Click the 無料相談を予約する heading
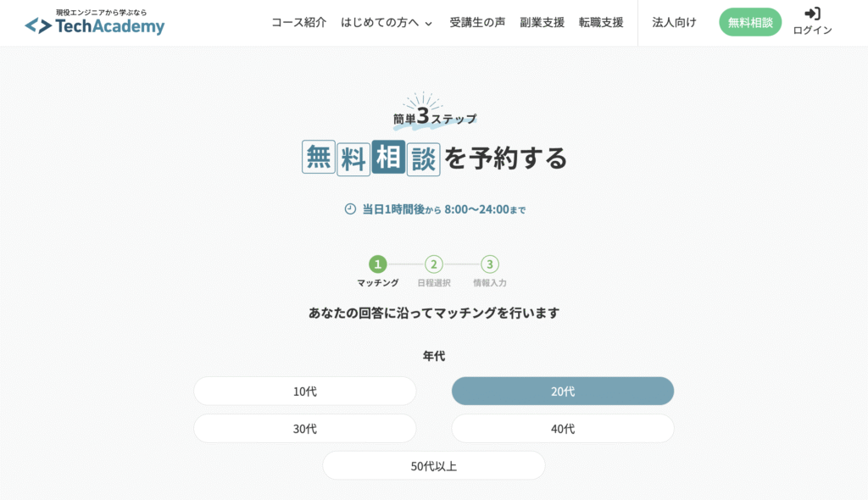The width and height of the screenshot is (868, 500). pos(434,158)
